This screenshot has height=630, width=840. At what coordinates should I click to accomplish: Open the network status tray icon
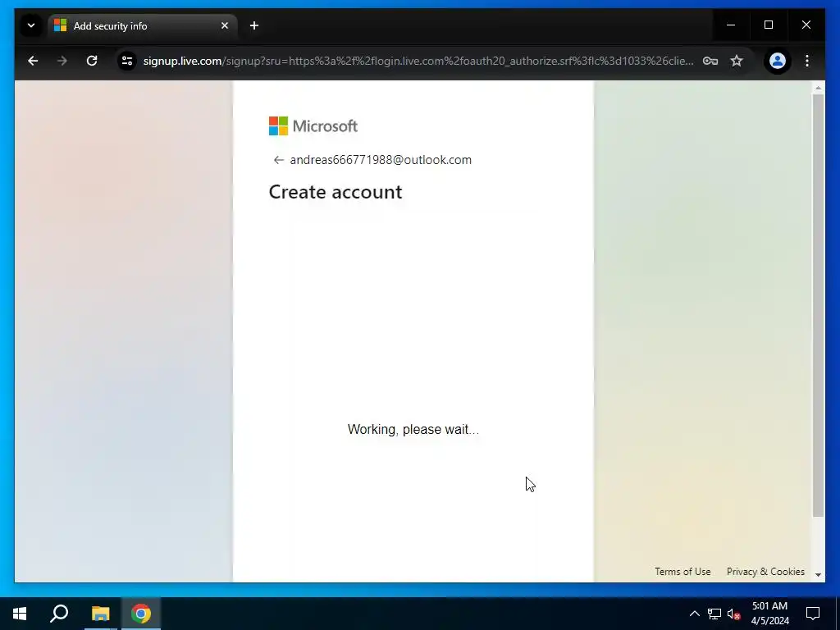click(x=714, y=614)
